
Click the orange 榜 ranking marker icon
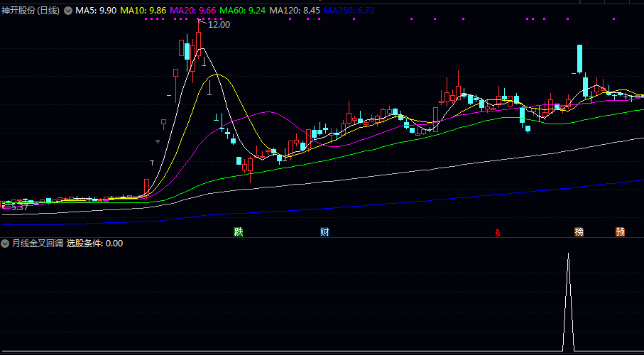point(579,232)
